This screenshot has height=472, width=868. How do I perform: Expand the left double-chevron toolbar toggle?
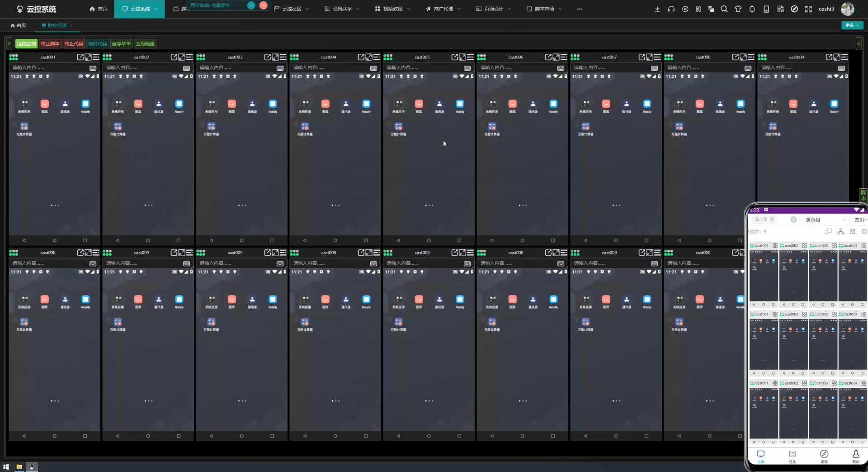point(9,43)
